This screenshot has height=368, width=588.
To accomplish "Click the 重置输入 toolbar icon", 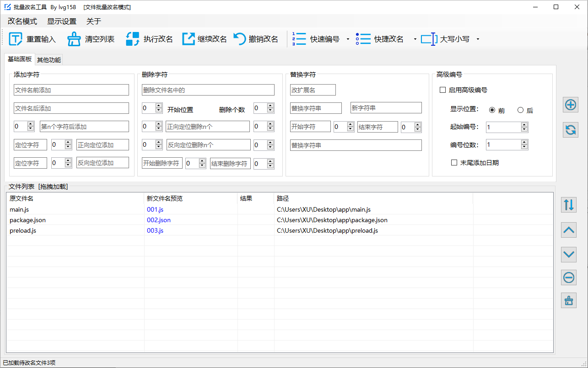I will (x=16, y=39).
